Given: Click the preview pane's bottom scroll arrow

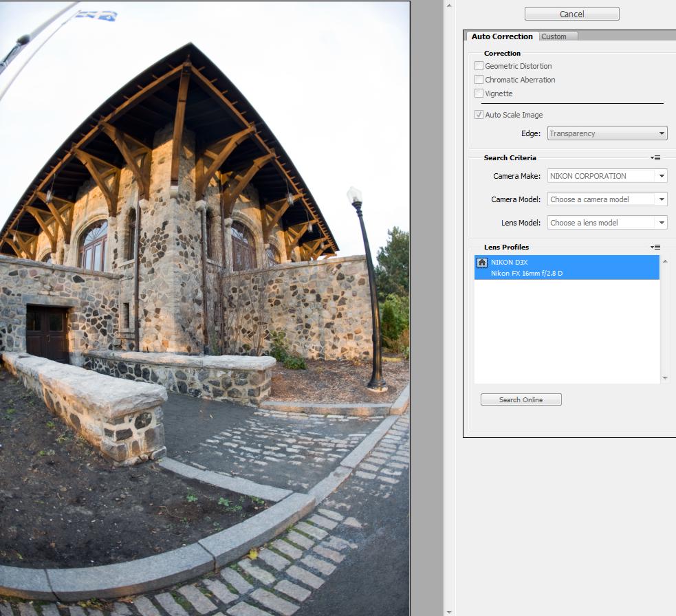Looking at the screenshot, I should click(450, 611).
